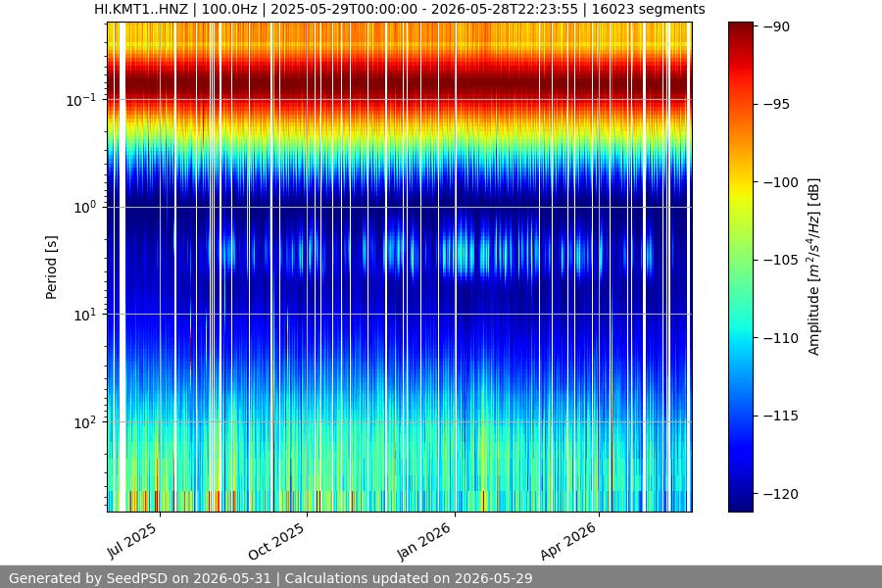Click the −110 colorbar tick label
Viewport: 882px width, 588px height.
coord(780,338)
